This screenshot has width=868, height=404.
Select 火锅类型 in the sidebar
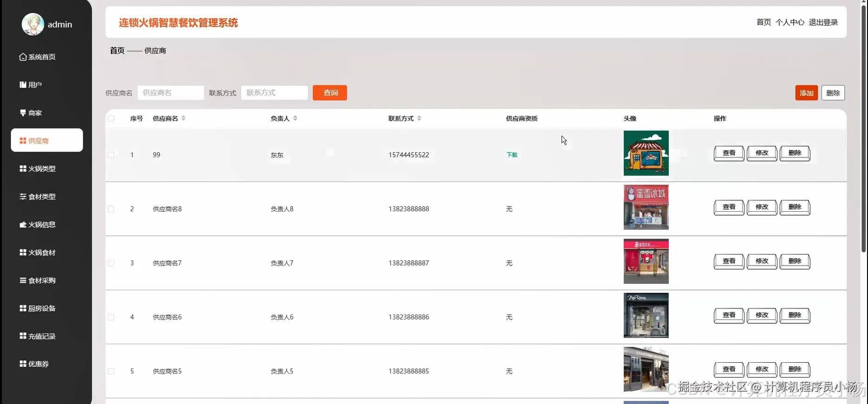pyautogui.click(x=47, y=169)
